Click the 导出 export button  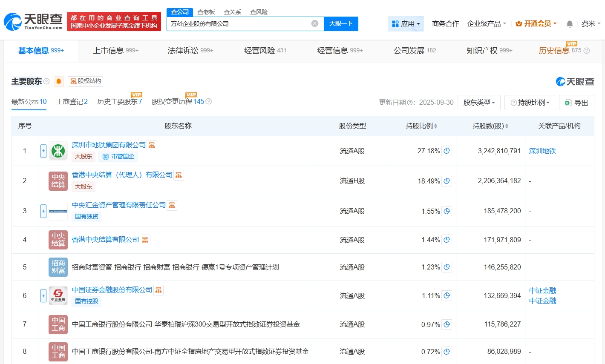[576, 103]
